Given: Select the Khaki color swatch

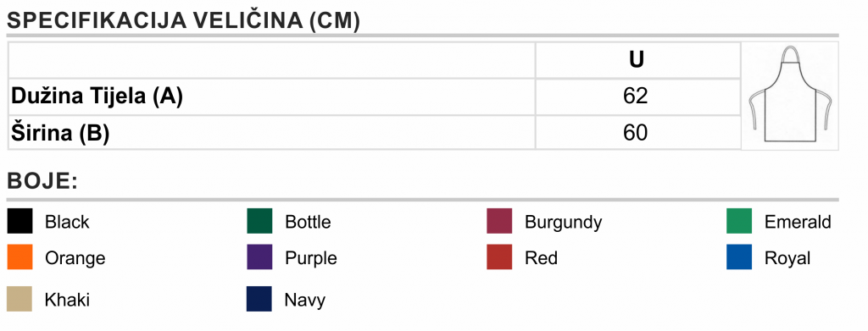Looking at the screenshot, I should point(19,299).
